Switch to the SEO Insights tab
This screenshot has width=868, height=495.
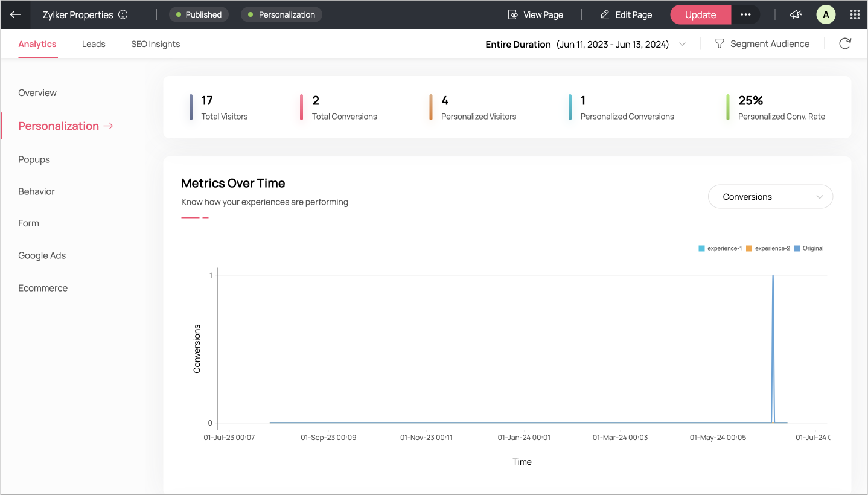tap(155, 44)
